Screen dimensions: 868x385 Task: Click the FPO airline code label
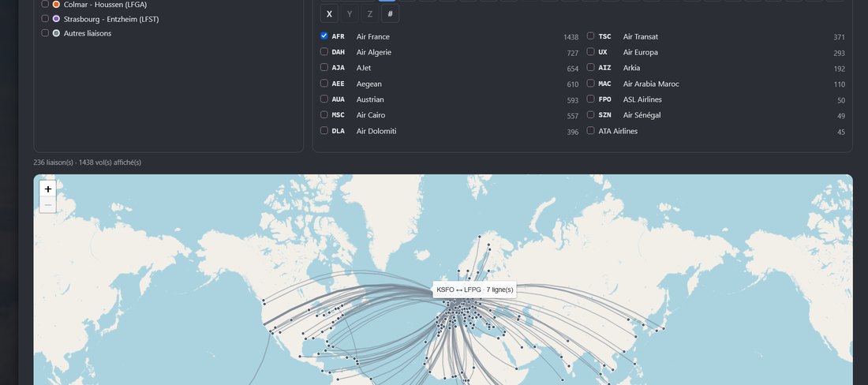(605, 99)
